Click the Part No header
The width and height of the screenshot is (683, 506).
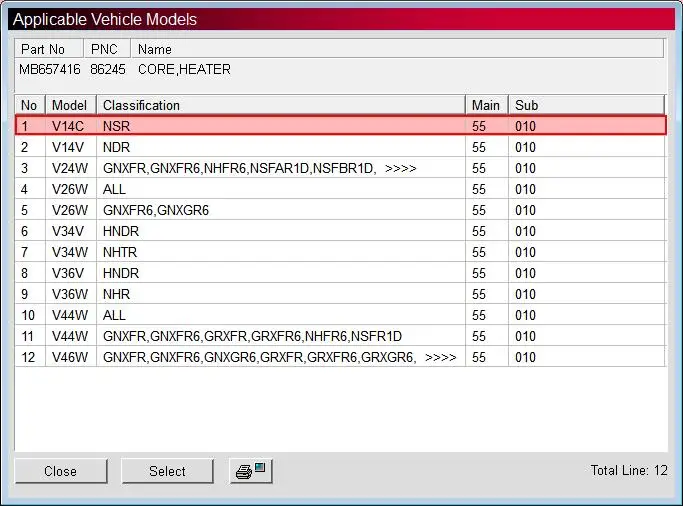point(48,49)
